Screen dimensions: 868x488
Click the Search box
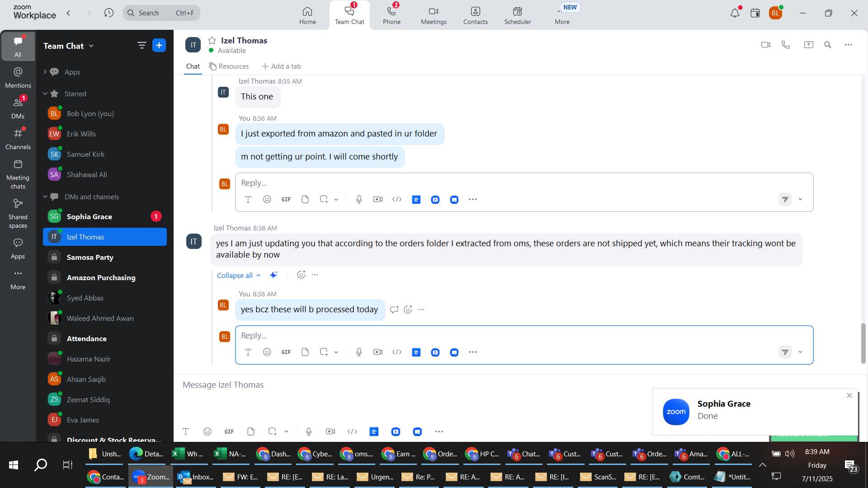(x=161, y=13)
